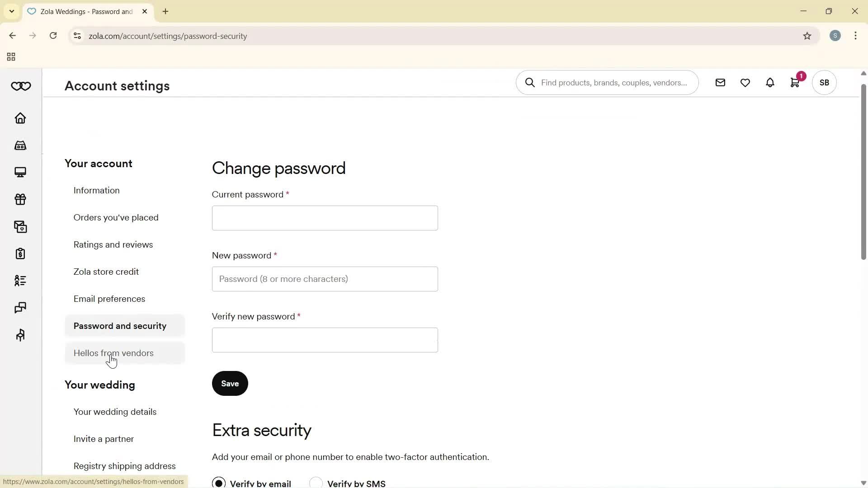Select the Home icon in sidebar
This screenshot has width=868, height=488.
(20, 118)
